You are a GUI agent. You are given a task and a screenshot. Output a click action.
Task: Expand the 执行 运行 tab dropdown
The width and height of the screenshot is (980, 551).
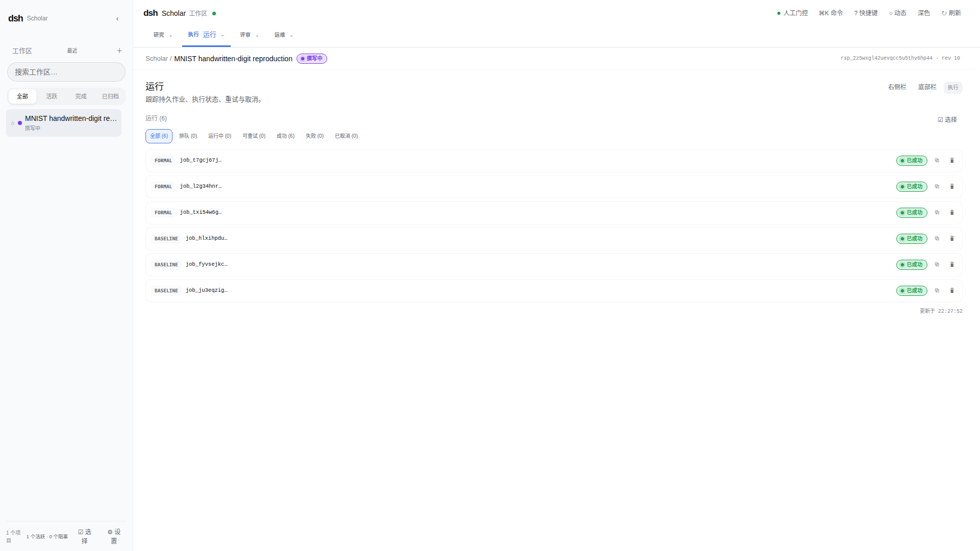tap(206, 35)
